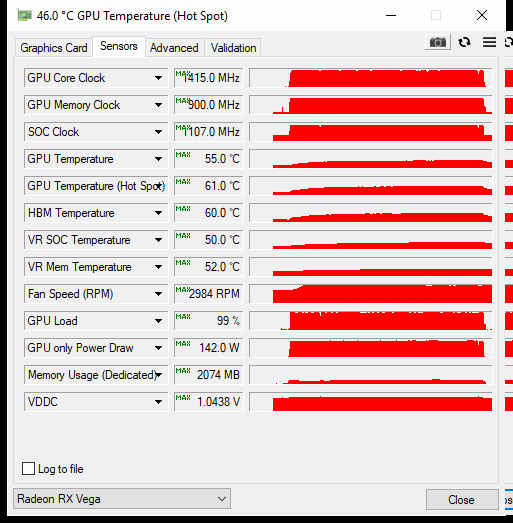
Task: Select the Sensors tab
Action: [x=119, y=46]
